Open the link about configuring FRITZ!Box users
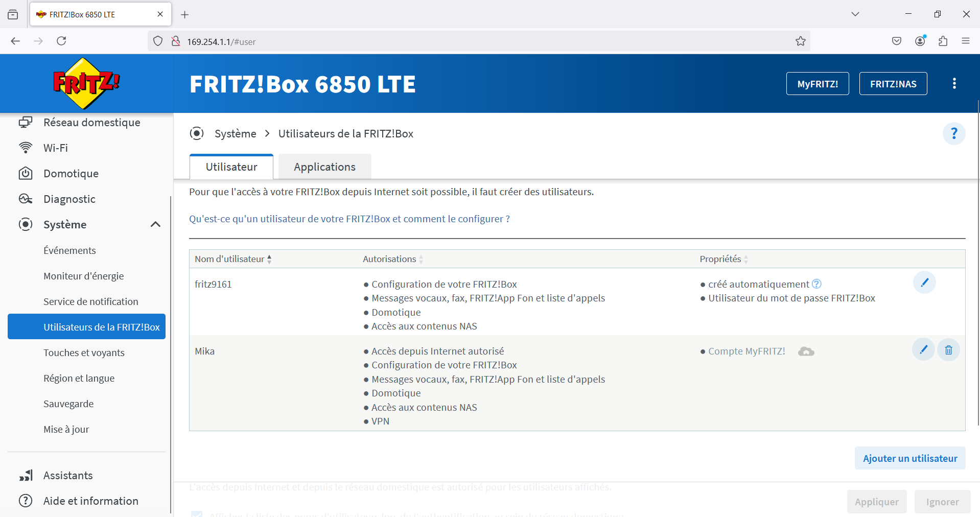Screen dimensions: 980x517 click(349, 219)
